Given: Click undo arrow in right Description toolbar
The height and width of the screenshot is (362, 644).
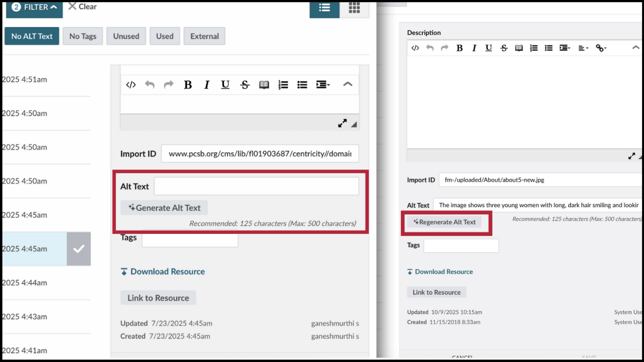Looking at the screenshot, I should click(x=430, y=48).
